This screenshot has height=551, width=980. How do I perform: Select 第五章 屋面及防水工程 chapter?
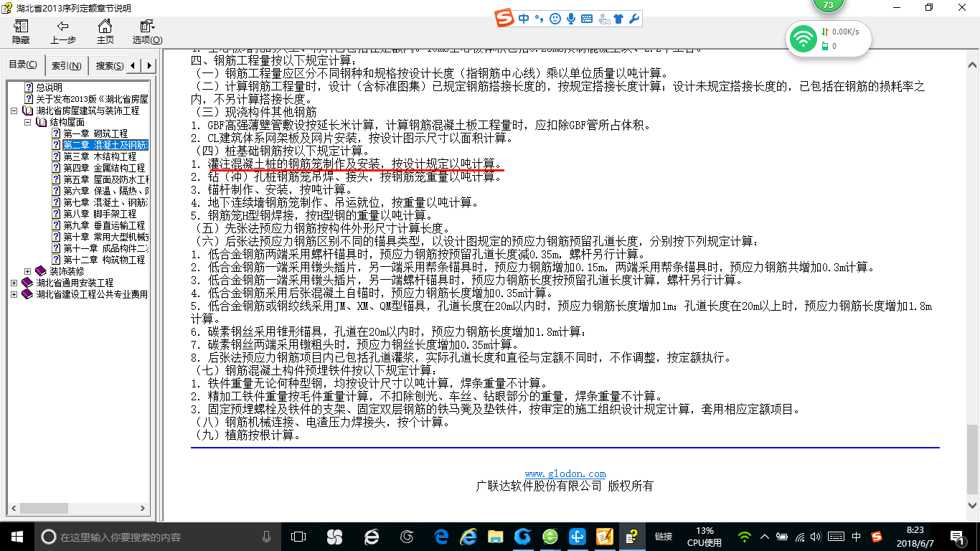(x=105, y=179)
